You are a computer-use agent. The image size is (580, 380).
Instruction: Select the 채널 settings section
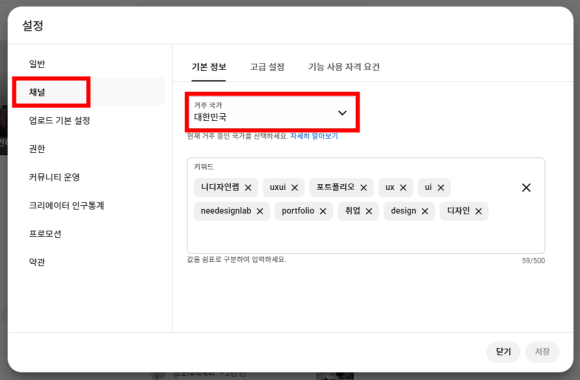88,92
